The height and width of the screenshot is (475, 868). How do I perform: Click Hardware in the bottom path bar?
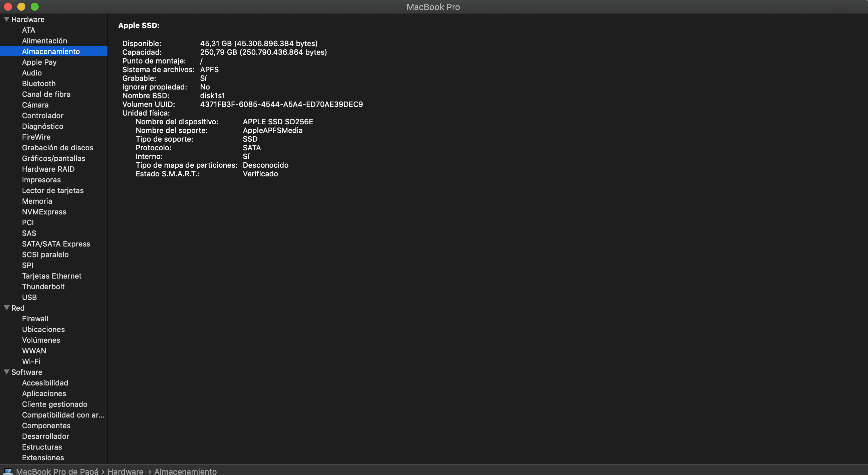pyautogui.click(x=125, y=471)
